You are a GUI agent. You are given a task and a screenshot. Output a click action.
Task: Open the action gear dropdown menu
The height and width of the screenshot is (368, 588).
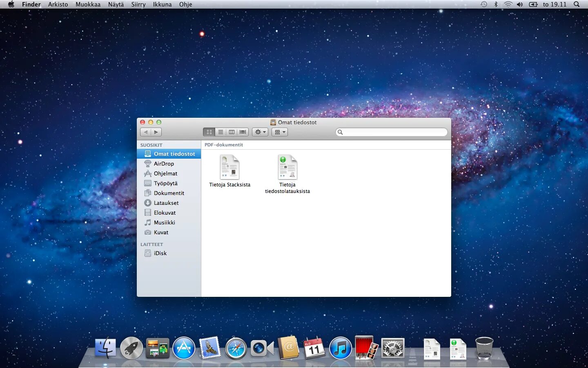[260, 132]
